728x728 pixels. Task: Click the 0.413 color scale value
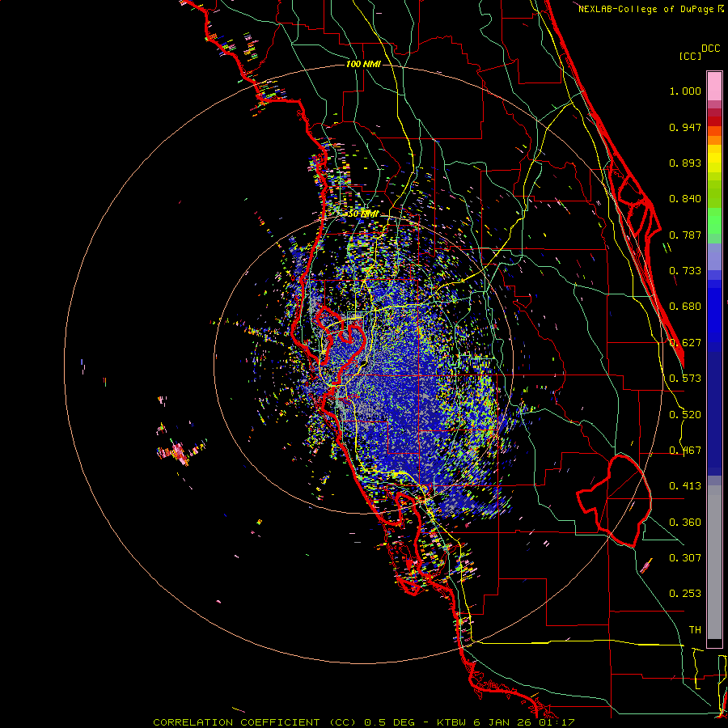(x=685, y=486)
